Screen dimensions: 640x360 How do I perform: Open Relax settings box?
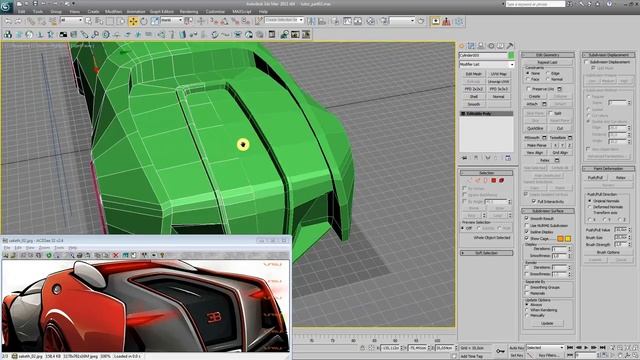(557, 160)
